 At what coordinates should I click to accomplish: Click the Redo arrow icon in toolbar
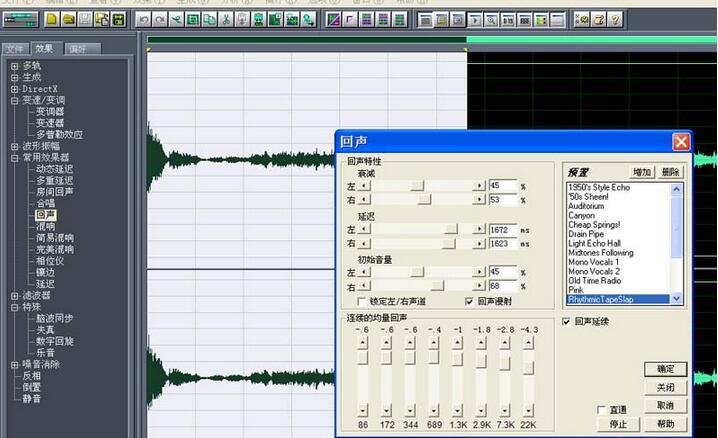coord(159,19)
